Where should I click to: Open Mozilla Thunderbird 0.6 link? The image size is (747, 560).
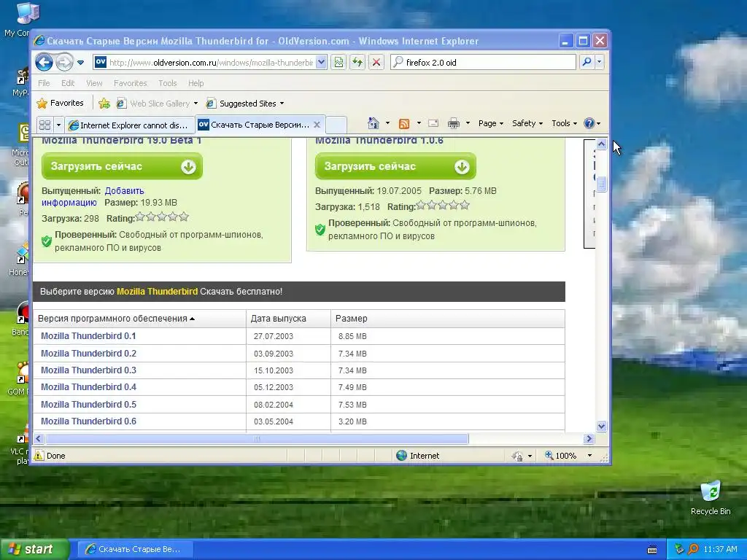[x=88, y=421]
